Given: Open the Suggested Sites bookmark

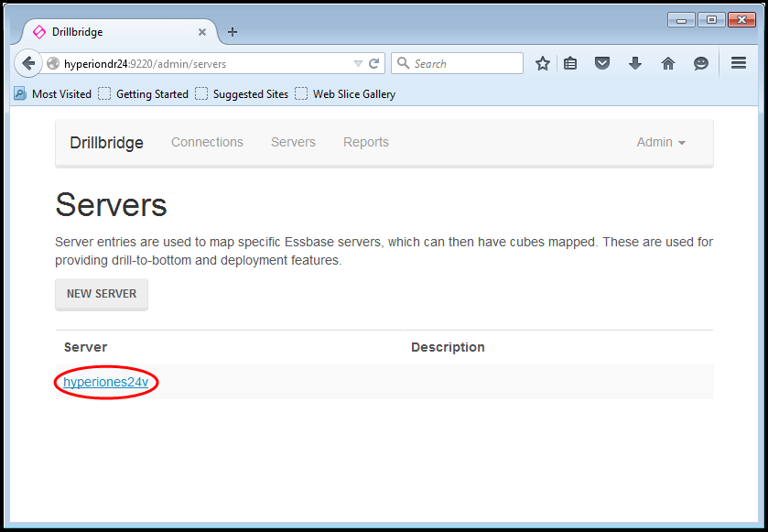Looking at the screenshot, I should click(242, 94).
